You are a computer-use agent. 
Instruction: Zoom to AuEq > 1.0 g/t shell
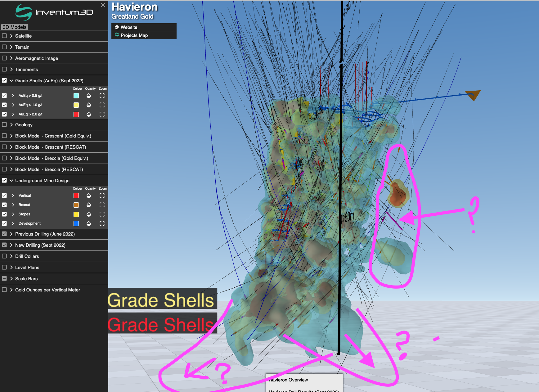pos(102,105)
